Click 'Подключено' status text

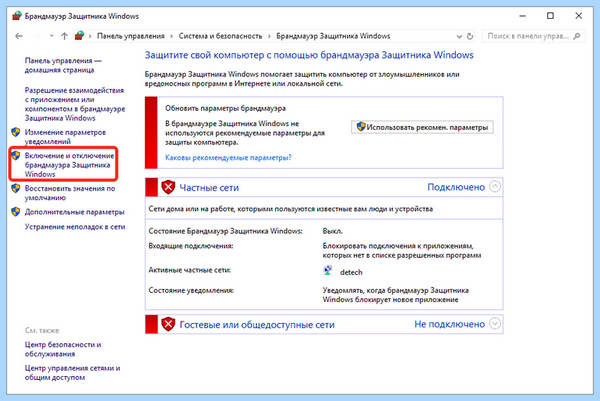point(456,187)
